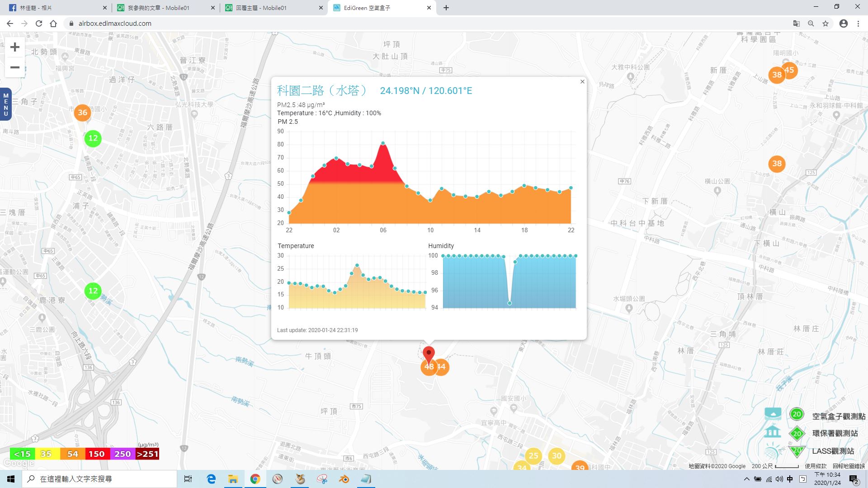Viewport: 868px width, 488px height.
Task: Open Blender from the taskbar
Action: point(344,479)
